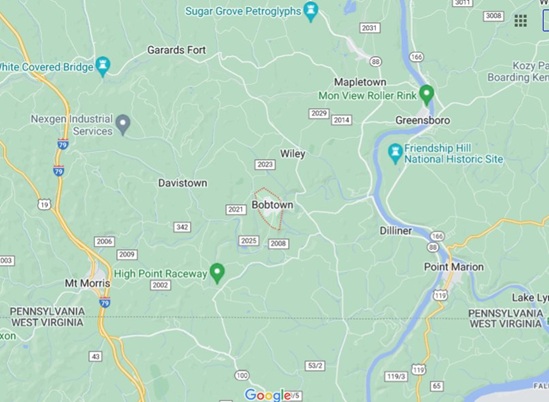The image size is (549, 402).
Task: Open the Google apps grid icon
Action: 521,21
